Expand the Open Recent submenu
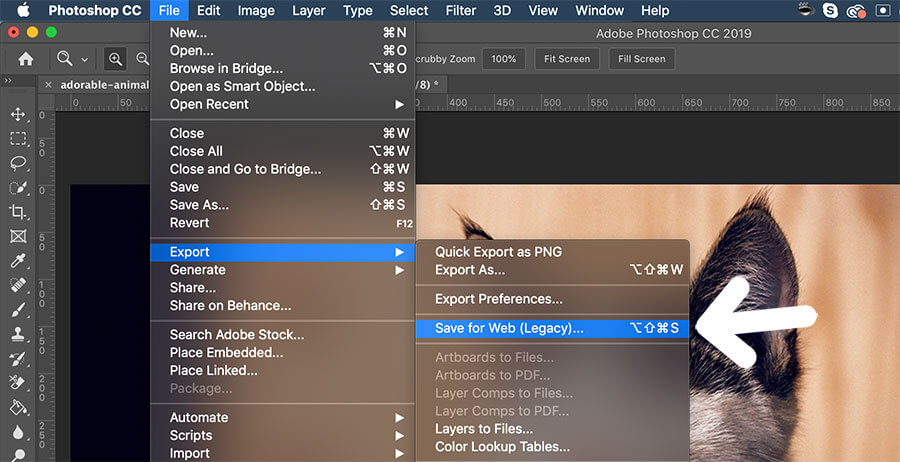Viewport: 900px width, 462px height. pos(399,104)
